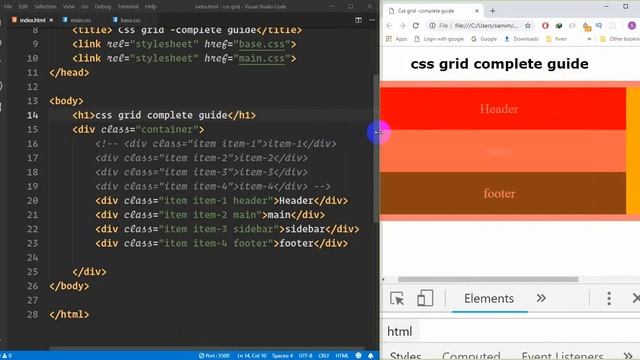Open the File menu in VS Code
Screen dimensions: 640x360
[x=8, y=7]
